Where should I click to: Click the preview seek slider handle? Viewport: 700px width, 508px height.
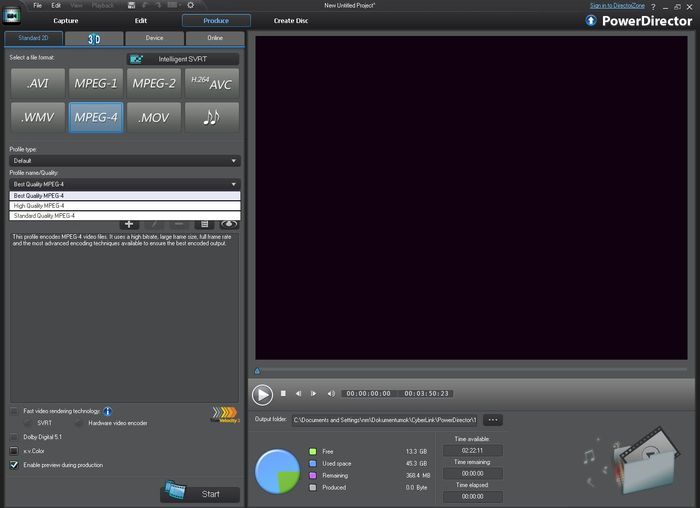tap(257, 371)
